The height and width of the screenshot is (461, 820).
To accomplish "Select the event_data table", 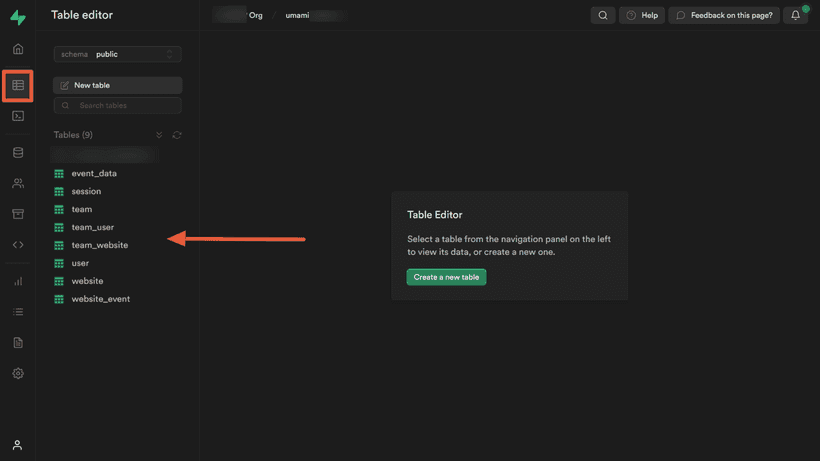I will coord(94,173).
